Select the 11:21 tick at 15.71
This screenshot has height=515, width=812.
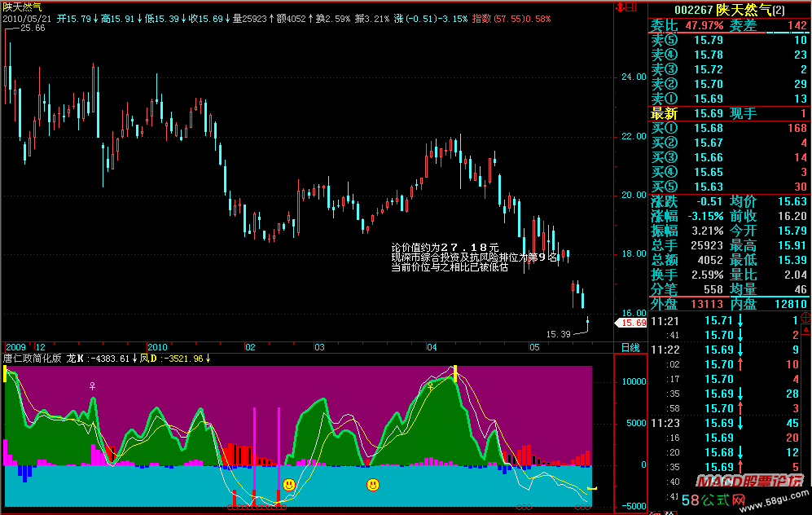point(725,321)
